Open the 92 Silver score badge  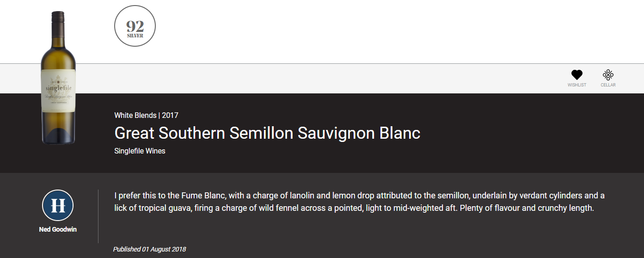[x=135, y=26]
